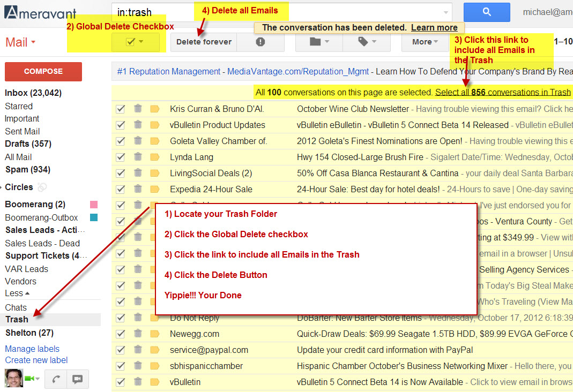Click the Report spam exclamation icon
Viewport: 573px width, 392px height.
tap(261, 42)
